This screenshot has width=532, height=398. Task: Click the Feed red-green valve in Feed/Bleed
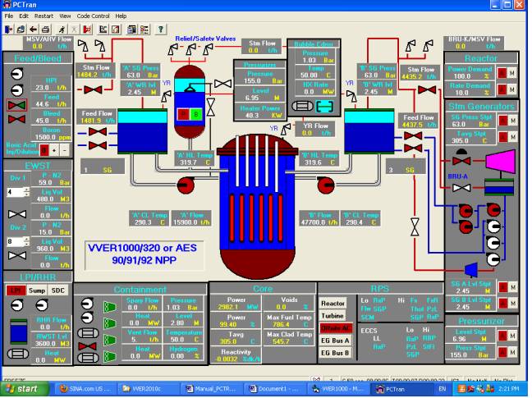tap(16, 105)
